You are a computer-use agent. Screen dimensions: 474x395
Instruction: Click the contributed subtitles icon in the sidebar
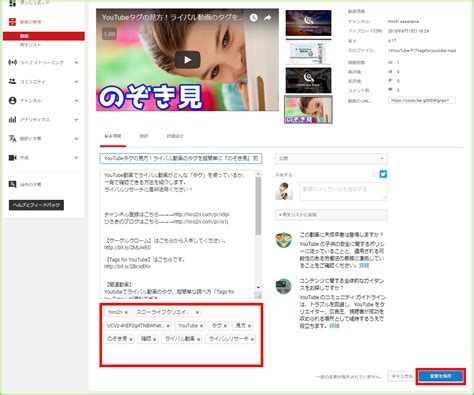(12, 184)
